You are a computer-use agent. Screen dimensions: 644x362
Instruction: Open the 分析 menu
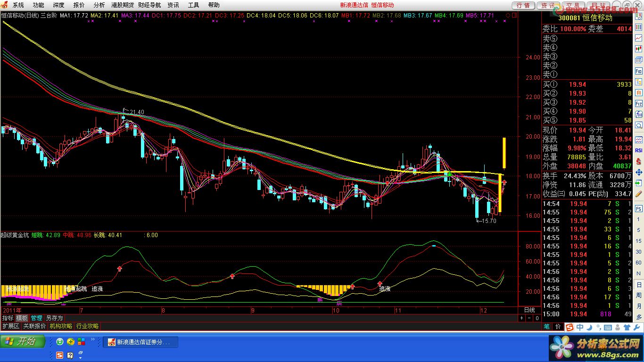[99, 5]
